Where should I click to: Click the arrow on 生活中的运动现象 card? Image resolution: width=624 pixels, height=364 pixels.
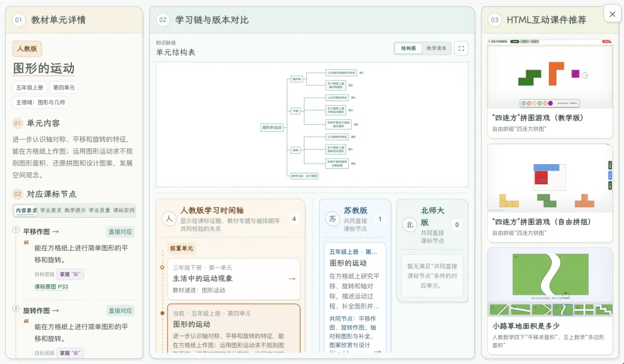(x=292, y=278)
